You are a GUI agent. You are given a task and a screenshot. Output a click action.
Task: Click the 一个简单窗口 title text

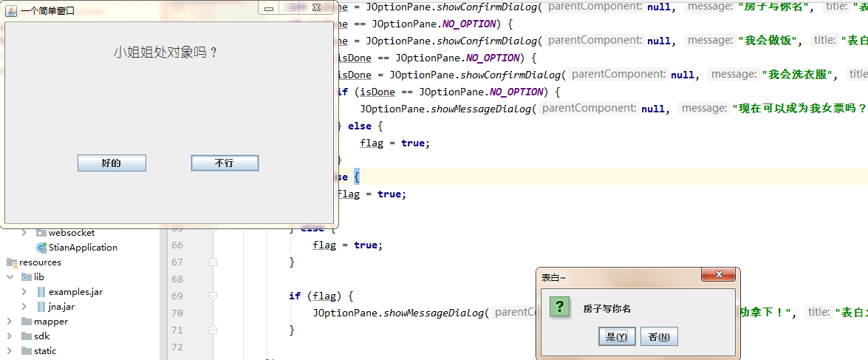(x=47, y=10)
